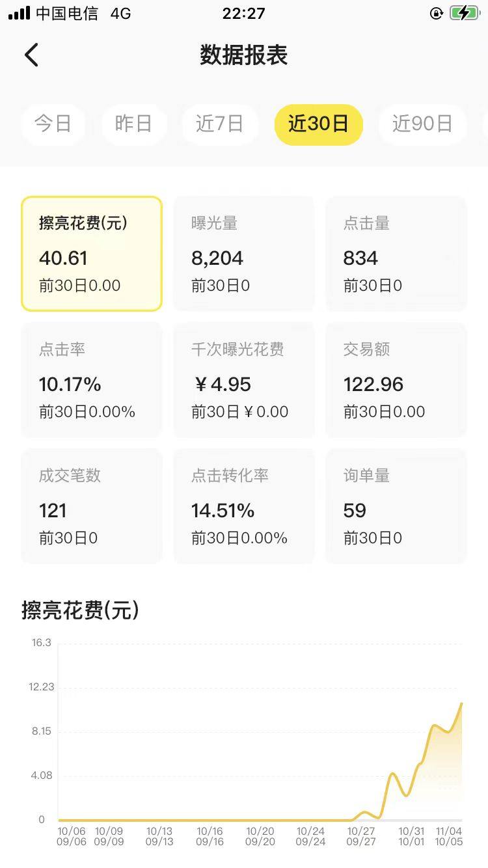This screenshot has width=488, height=868.
Task: Select the 近7日 date range
Action: pos(220,124)
